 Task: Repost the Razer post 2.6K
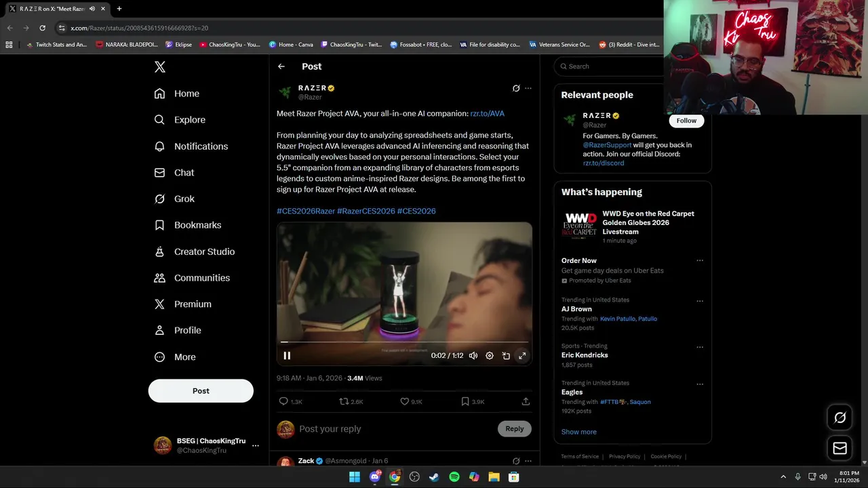pyautogui.click(x=351, y=402)
